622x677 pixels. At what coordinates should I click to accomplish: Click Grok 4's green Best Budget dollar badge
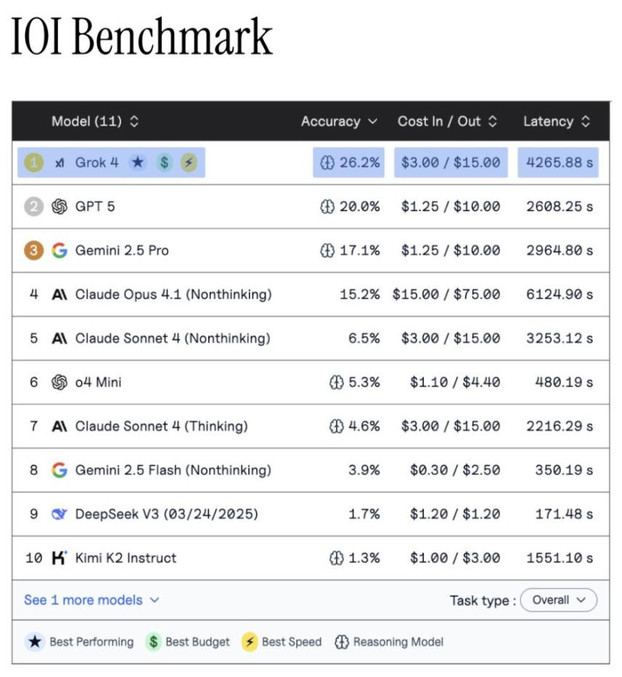coord(163,162)
